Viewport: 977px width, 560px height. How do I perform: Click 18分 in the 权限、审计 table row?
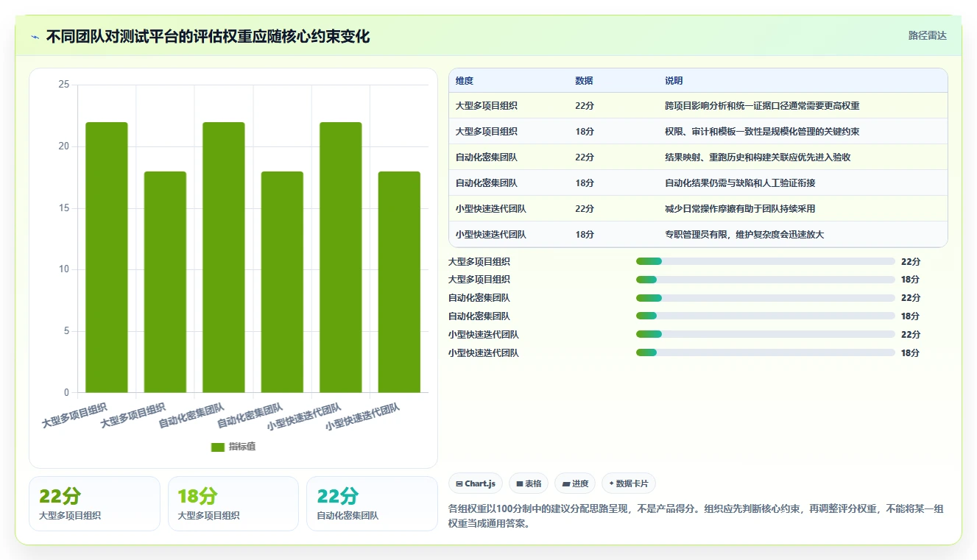tap(585, 132)
